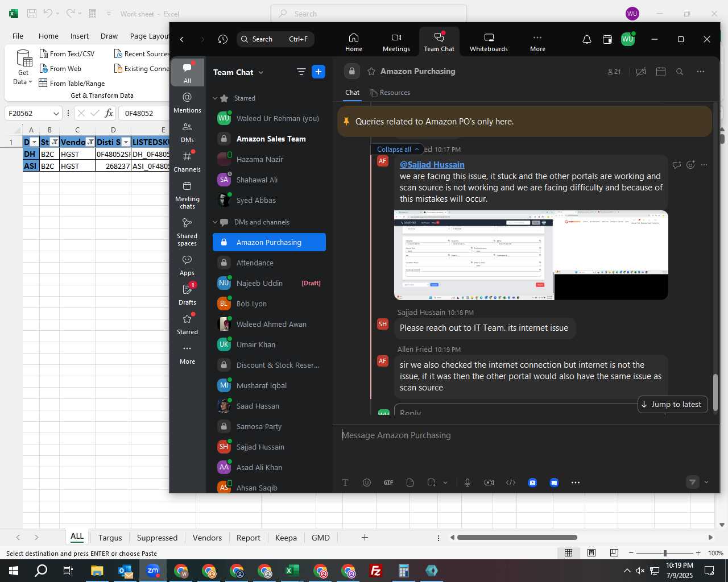Insert a GIF in message
The width and height of the screenshot is (728, 582).
(x=388, y=483)
